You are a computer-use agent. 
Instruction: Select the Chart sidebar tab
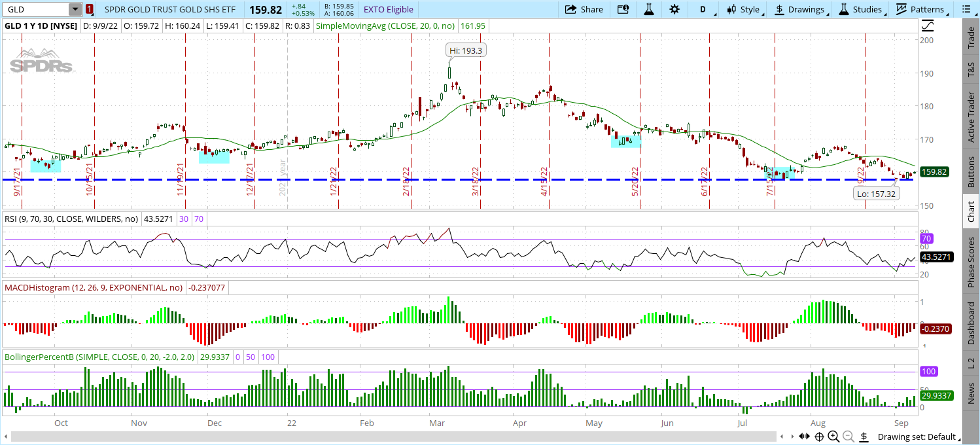click(x=971, y=212)
